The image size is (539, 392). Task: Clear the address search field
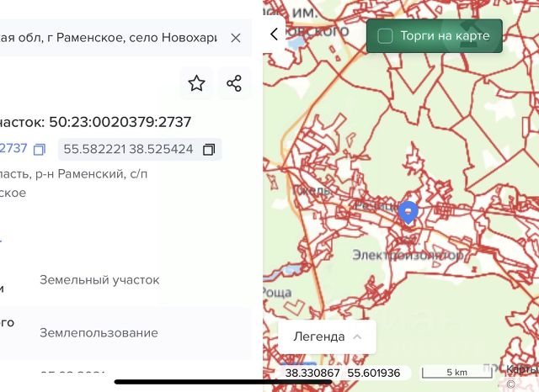tap(236, 38)
